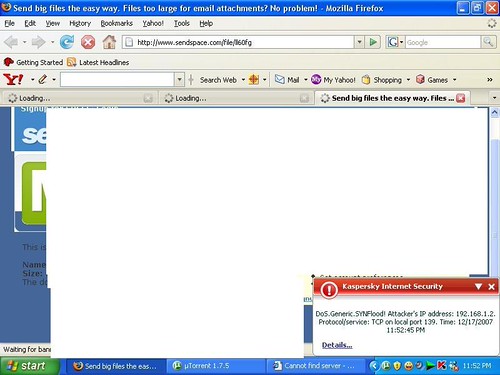This screenshot has height=375, width=500.
Task: Expand the URL bar history dropdown
Action: (x=359, y=42)
